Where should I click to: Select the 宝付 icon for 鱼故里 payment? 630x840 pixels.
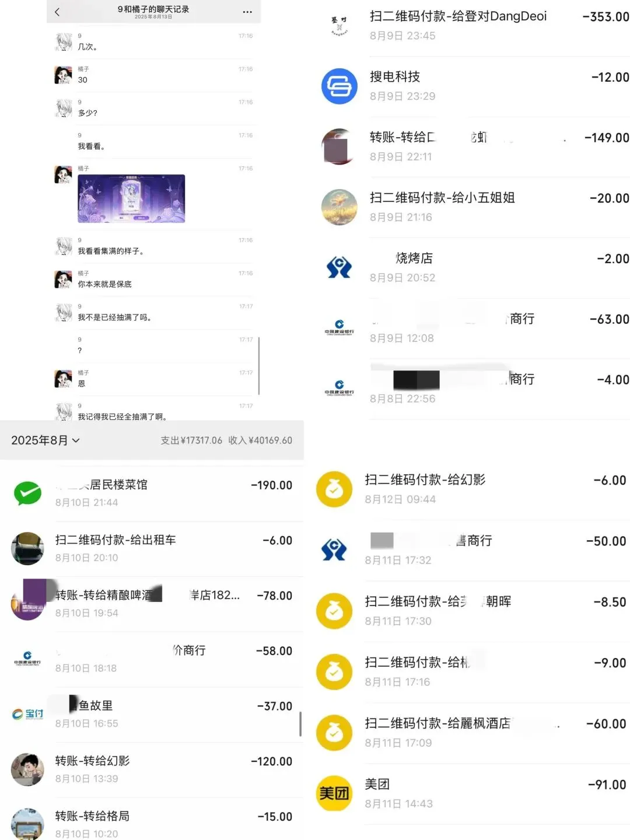coord(27,714)
